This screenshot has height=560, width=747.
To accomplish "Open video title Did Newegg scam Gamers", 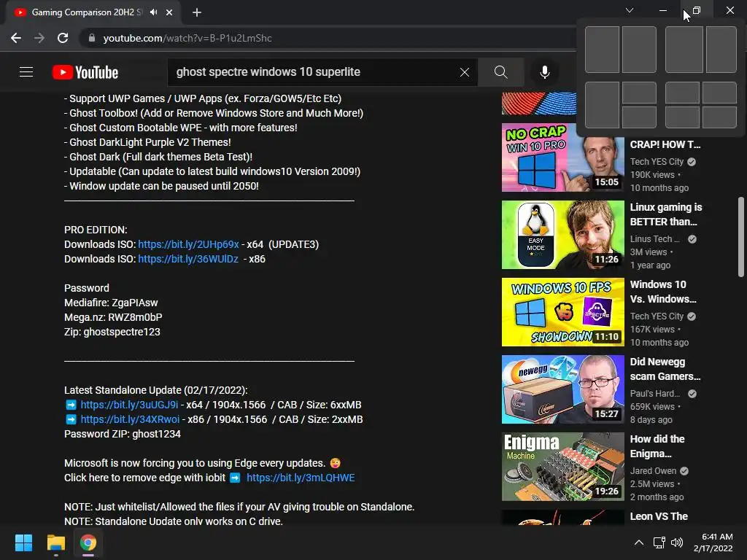I will coord(665,368).
